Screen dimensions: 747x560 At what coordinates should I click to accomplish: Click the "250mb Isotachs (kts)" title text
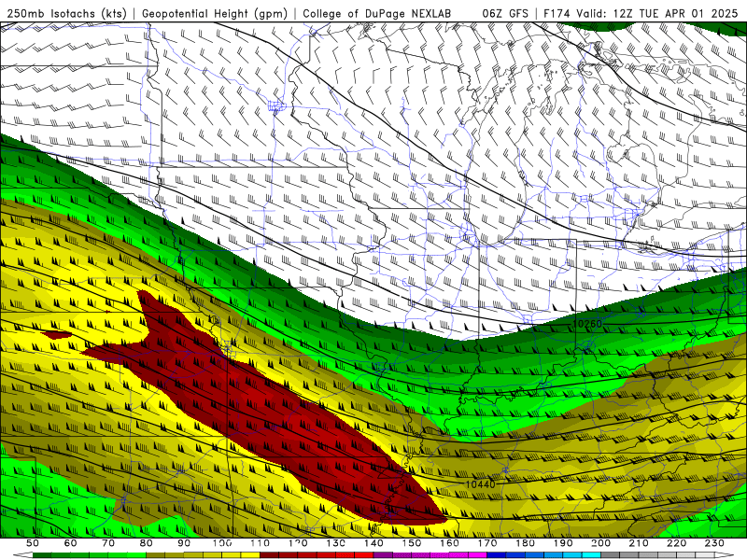click(x=66, y=13)
